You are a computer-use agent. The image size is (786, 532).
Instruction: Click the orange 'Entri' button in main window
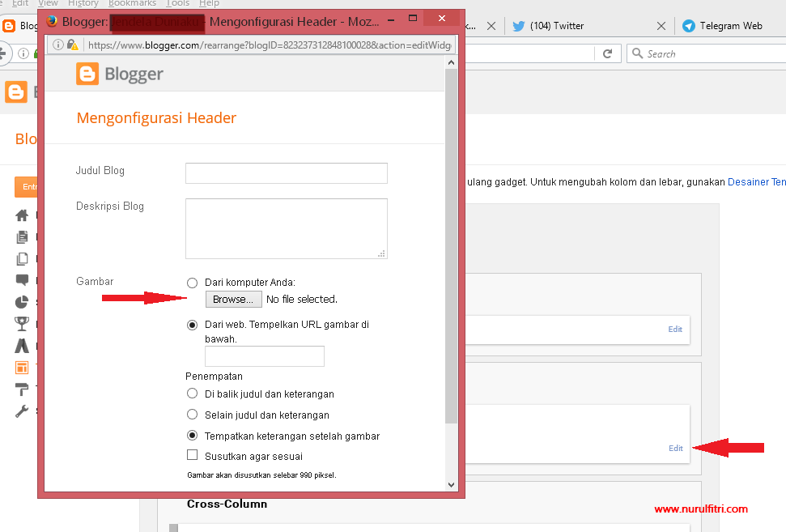click(x=26, y=187)
